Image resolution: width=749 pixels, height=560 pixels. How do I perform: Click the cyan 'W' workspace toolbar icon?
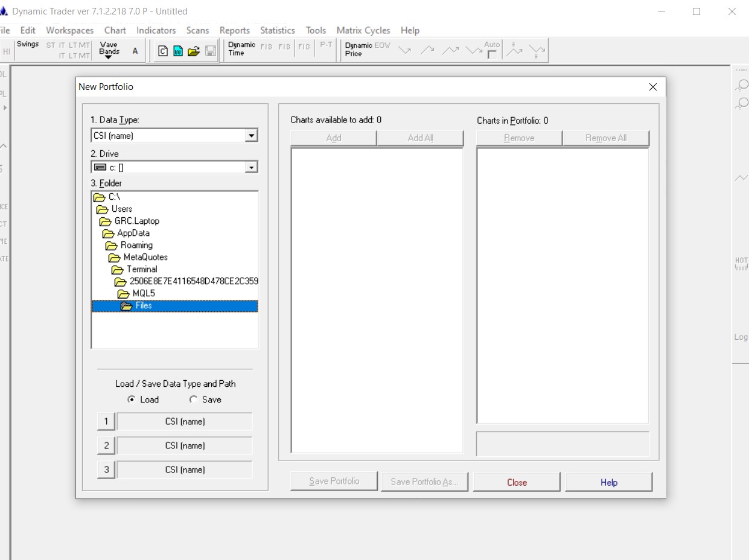178,51
